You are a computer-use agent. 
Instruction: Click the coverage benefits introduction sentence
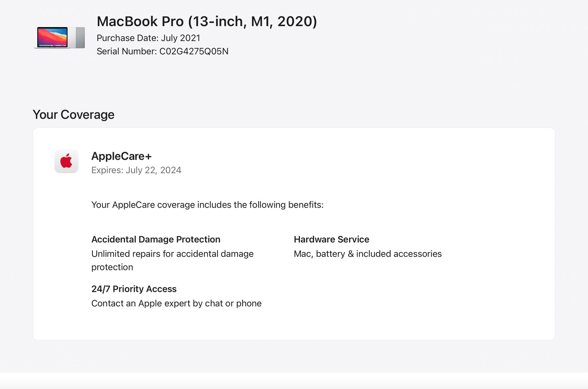click(207, 205)
